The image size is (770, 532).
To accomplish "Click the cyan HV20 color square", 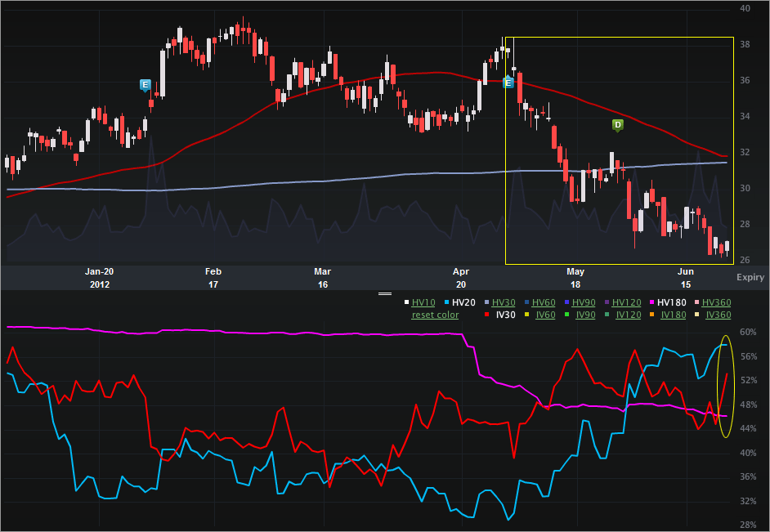I will [447, 302].
